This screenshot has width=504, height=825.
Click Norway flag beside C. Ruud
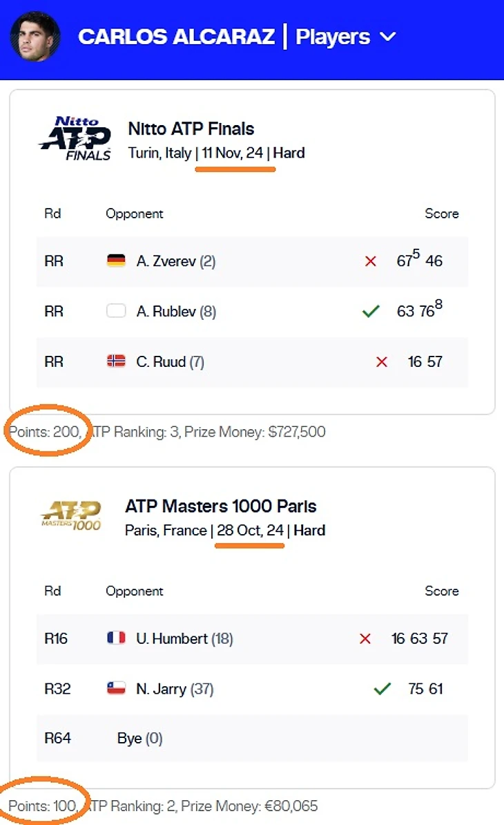(x=116, y=361)
